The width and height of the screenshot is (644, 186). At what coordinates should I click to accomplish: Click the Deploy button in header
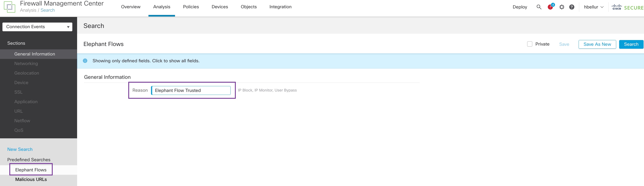pos(520,7)
